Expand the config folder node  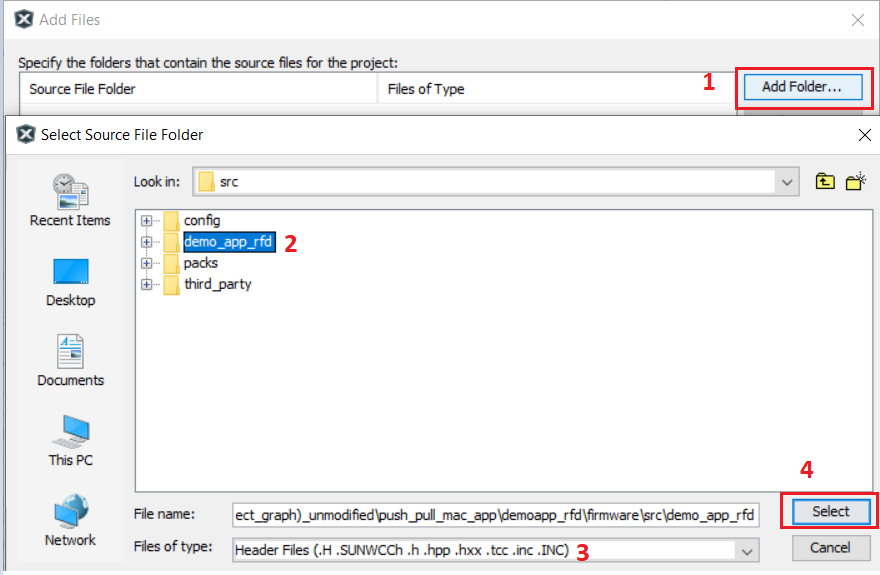146,220
